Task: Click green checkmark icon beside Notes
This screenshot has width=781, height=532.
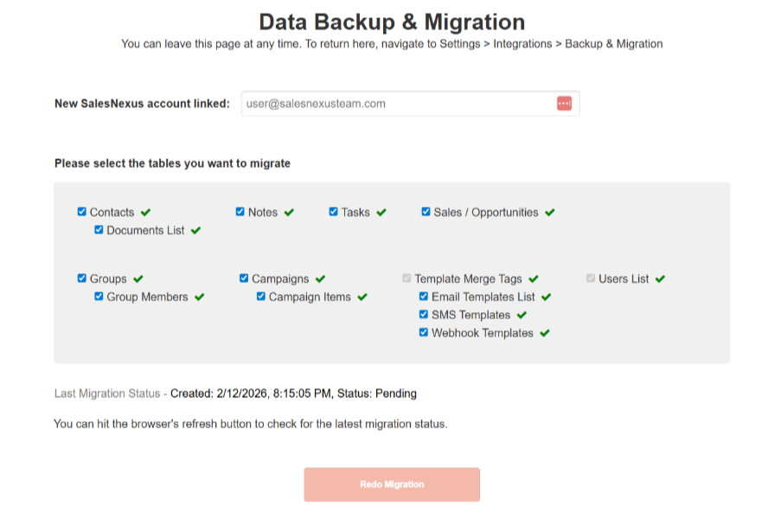Action: tap(289, 212)
